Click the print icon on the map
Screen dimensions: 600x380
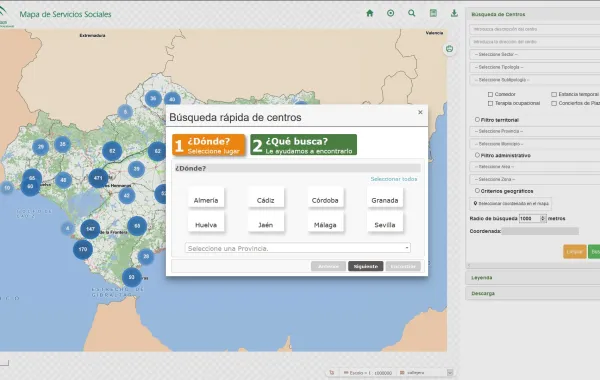click(x=449, y=49)
